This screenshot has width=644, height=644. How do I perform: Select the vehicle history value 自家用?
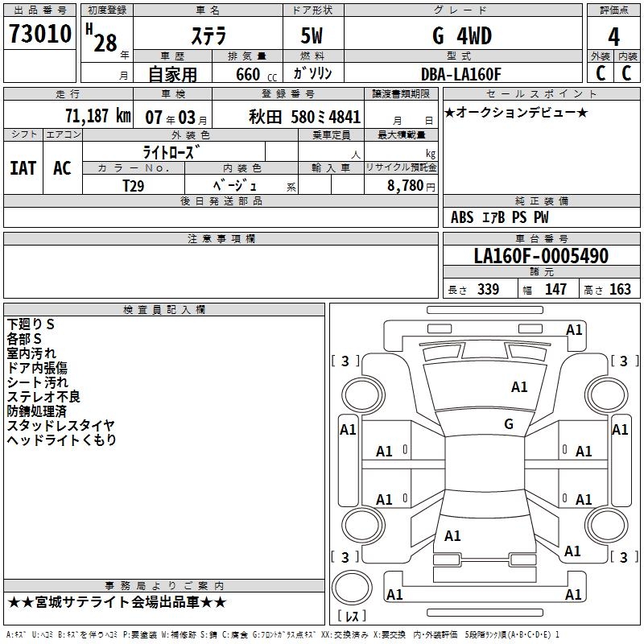(x=172, y=74)
